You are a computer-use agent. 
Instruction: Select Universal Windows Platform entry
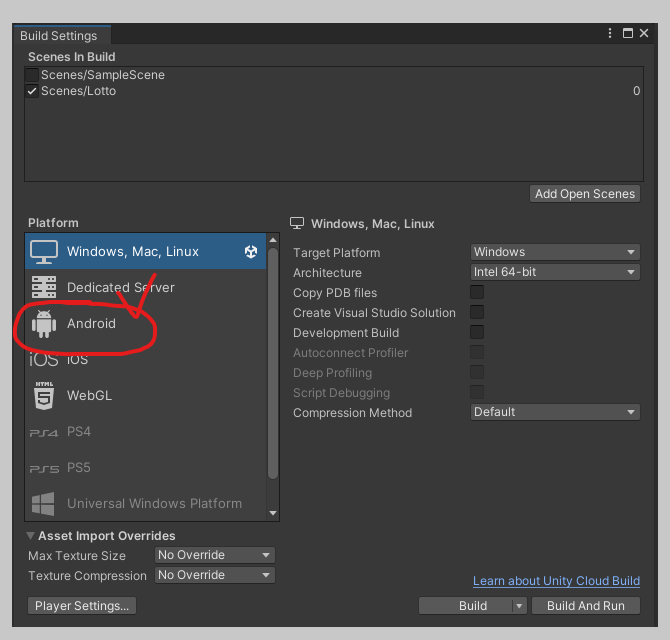[x=146, y=503]
